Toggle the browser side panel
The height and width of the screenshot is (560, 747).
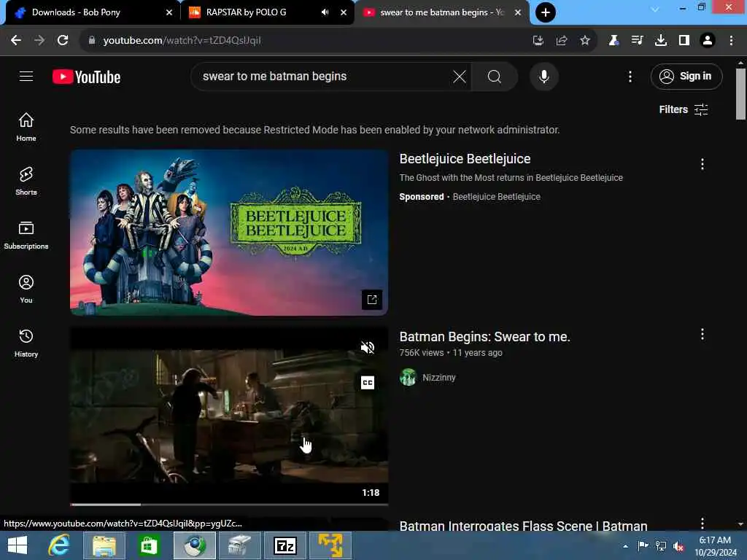[684, 41]
